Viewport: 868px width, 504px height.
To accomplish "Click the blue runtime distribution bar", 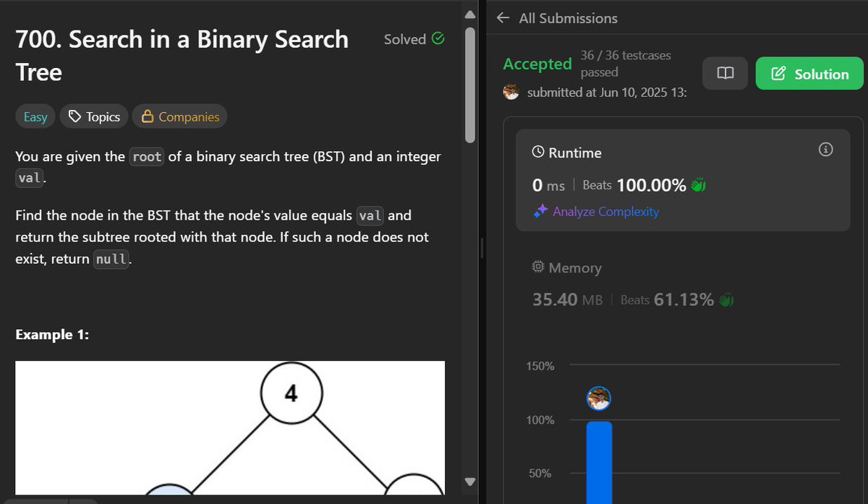I will 599,463.
